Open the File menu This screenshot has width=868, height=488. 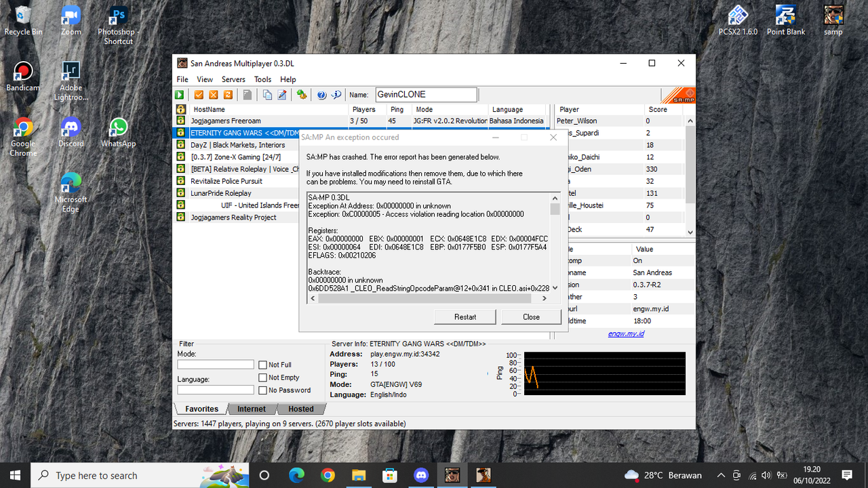pos(182,79)
